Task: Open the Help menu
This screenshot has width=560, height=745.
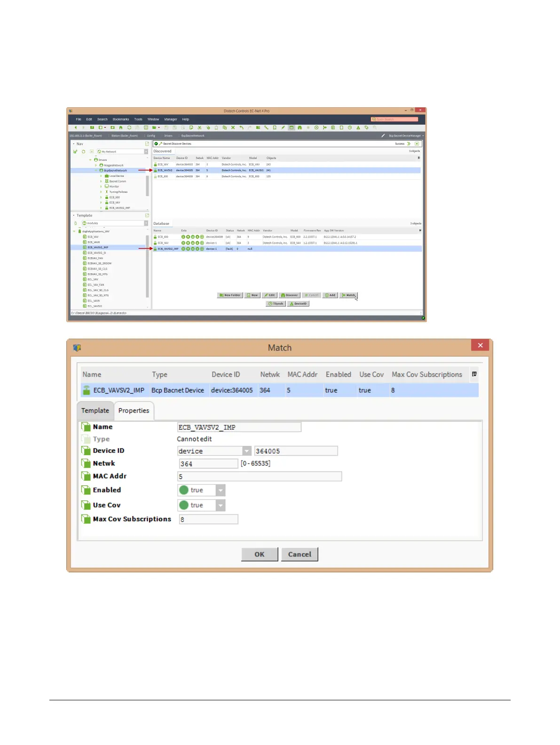Action: click(x=186, y=119)
